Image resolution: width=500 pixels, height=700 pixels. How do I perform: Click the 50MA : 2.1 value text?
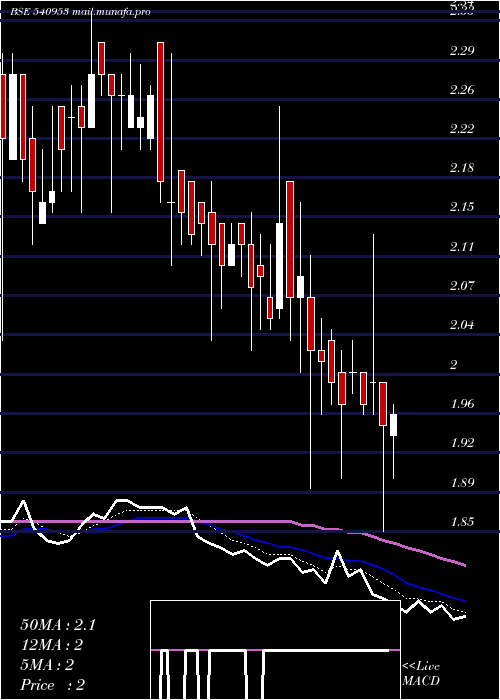pos(58,625)
